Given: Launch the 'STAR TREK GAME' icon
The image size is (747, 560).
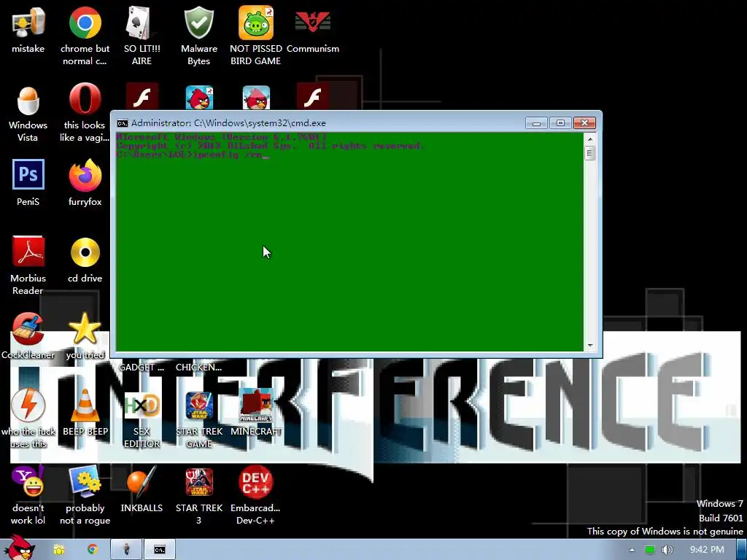Looking at the screenshot, I should tap(199, 405).
